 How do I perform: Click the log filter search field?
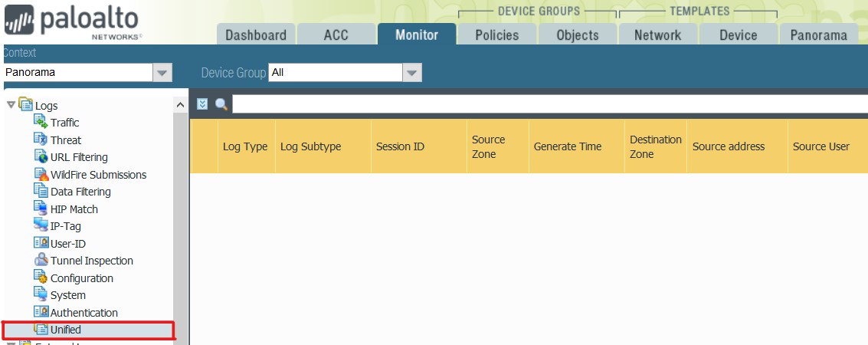pyautogui.click(x=550, y=104)
